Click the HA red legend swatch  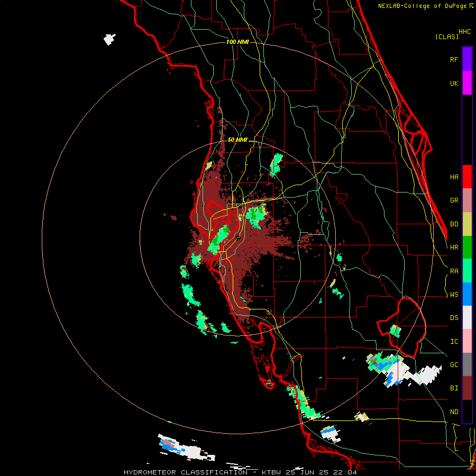point(467,177)
